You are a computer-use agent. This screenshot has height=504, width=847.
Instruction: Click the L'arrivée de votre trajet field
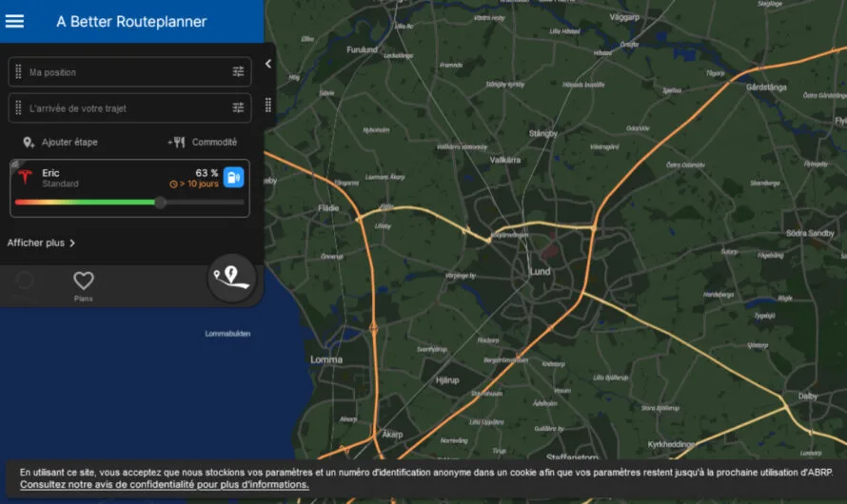coord(129,107)
